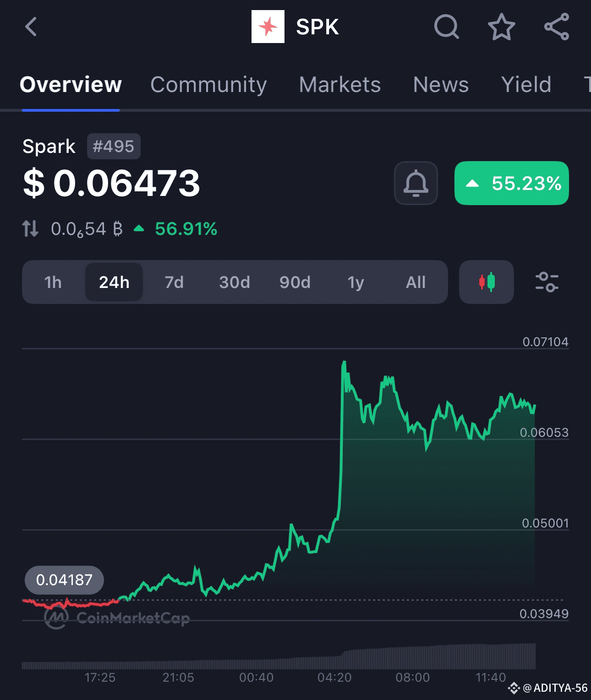Select the 24h time range
The height and width of the screenshot is (700, 591).
click(114, 282)
